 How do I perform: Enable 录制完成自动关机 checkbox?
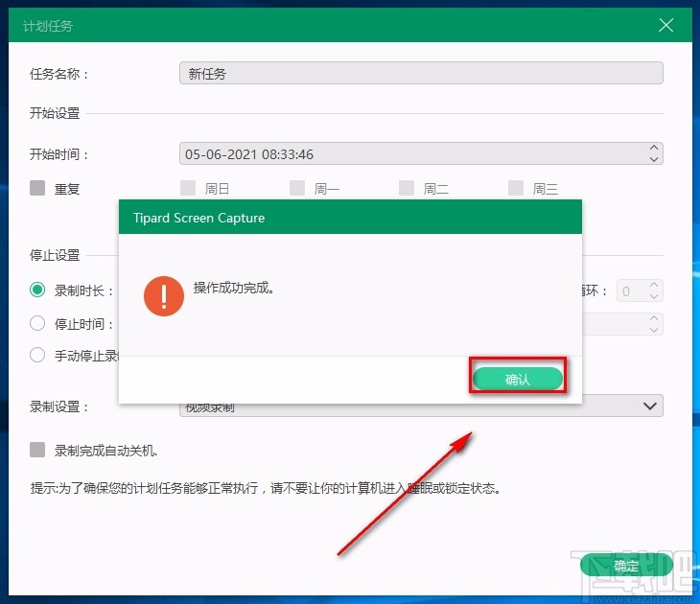coord(37,450)
